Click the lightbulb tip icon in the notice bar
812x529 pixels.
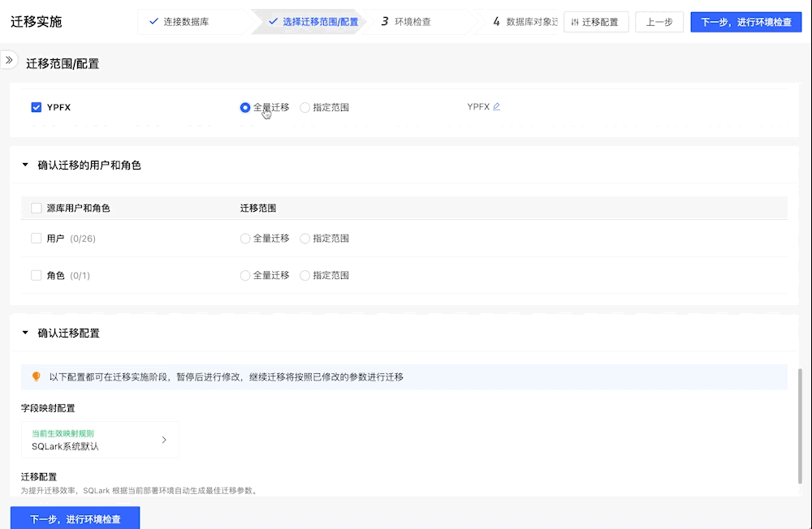coord(34,376)
